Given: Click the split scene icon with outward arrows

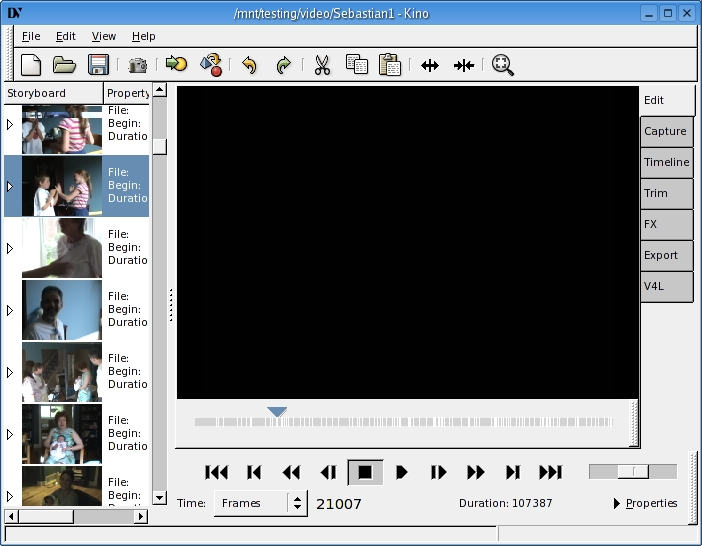Looking at the screenshot, I should click(430, 65).
